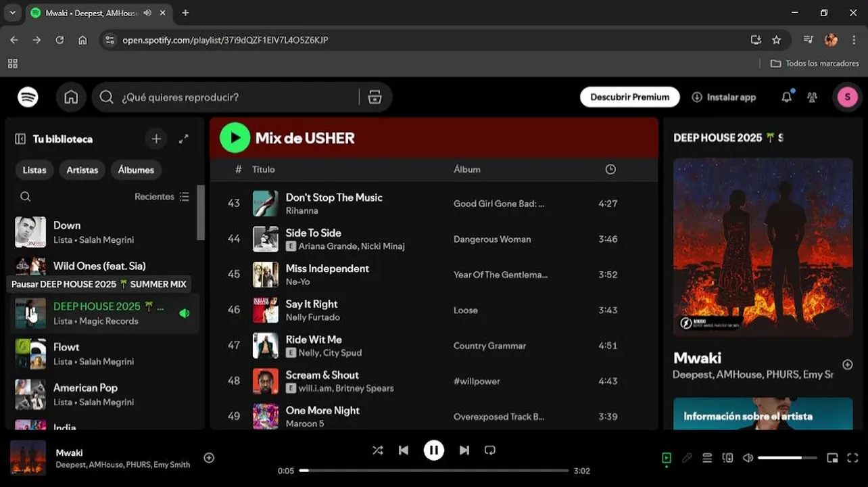Sort by Título column header
Image resolution: width=868 pixels, height=487 pixels.
[263, 170]
